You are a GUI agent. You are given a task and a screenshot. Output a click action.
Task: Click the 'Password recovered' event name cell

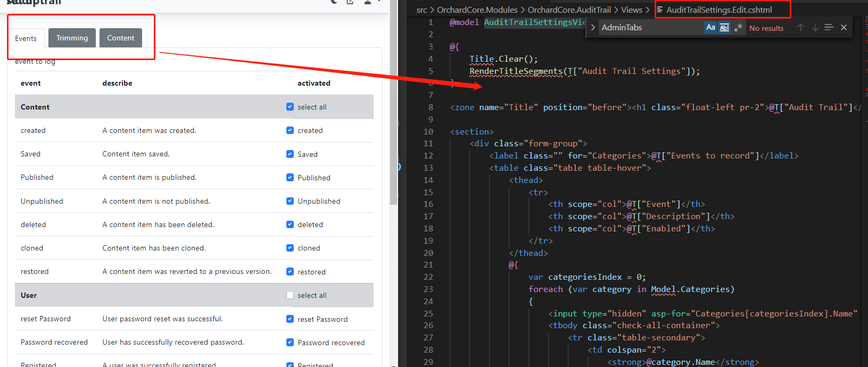(54, 342)
